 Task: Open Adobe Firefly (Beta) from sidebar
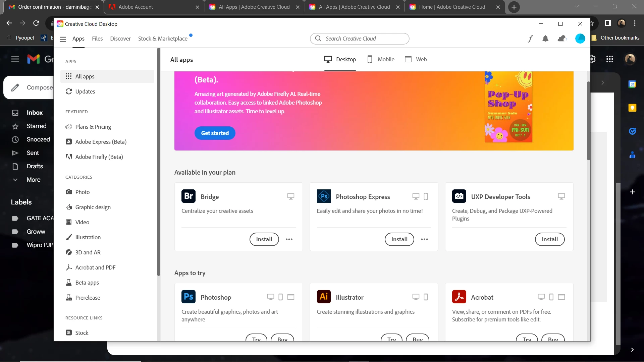click(99, 157)
